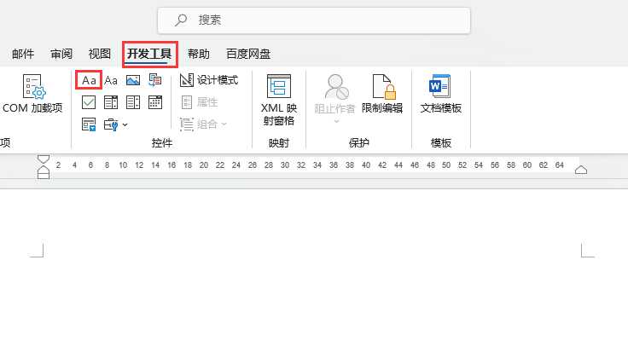Insert combo box content control
This screenshot has height=364, width=628.
click(111, 102)
